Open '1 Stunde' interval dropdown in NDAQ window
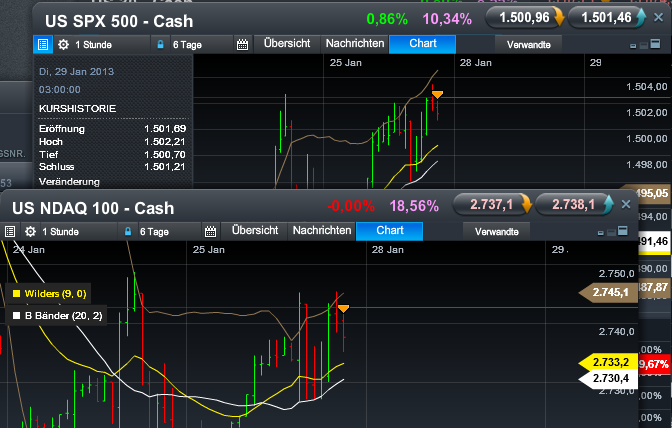 (78, 231)
